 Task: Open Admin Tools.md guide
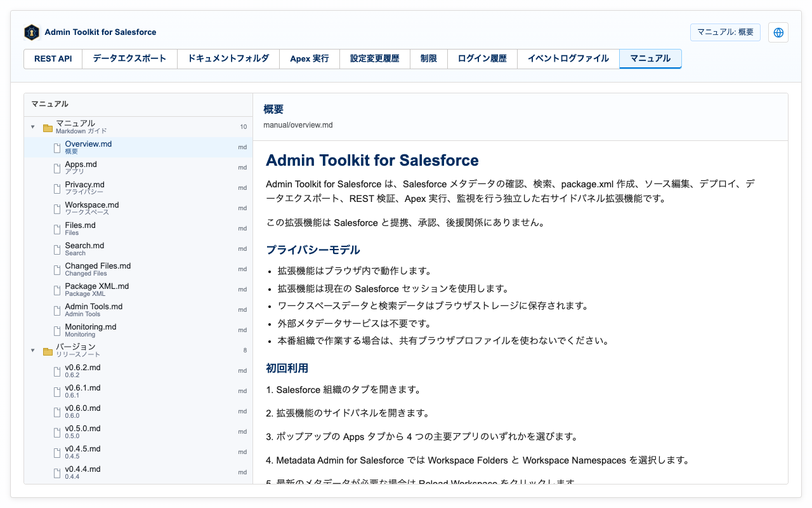point(138,310)
